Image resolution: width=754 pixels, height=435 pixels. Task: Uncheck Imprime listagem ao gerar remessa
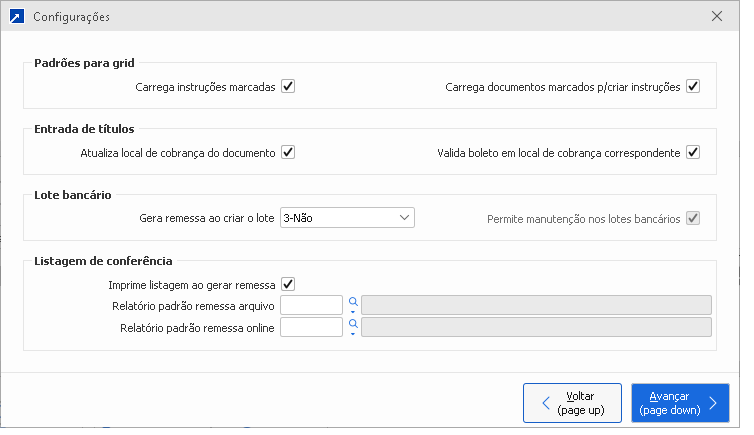pos(288,285)
